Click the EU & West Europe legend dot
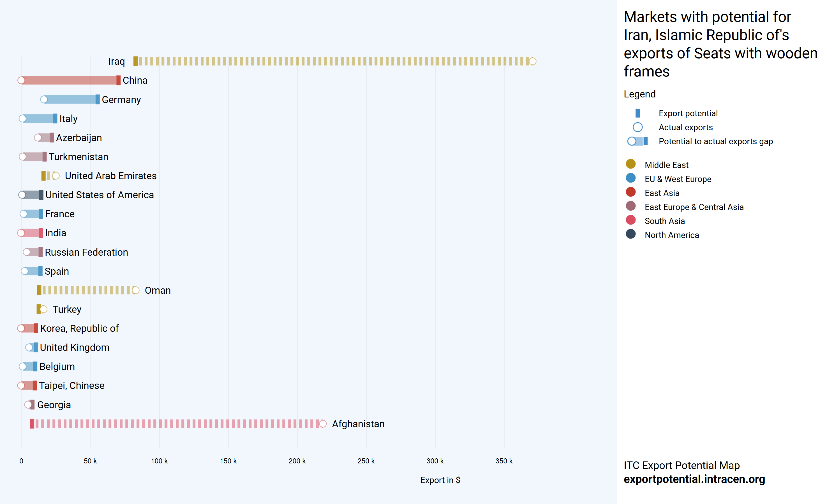This screenshot has height=504, width=827. pyautogui.click(x=631, y=178)
